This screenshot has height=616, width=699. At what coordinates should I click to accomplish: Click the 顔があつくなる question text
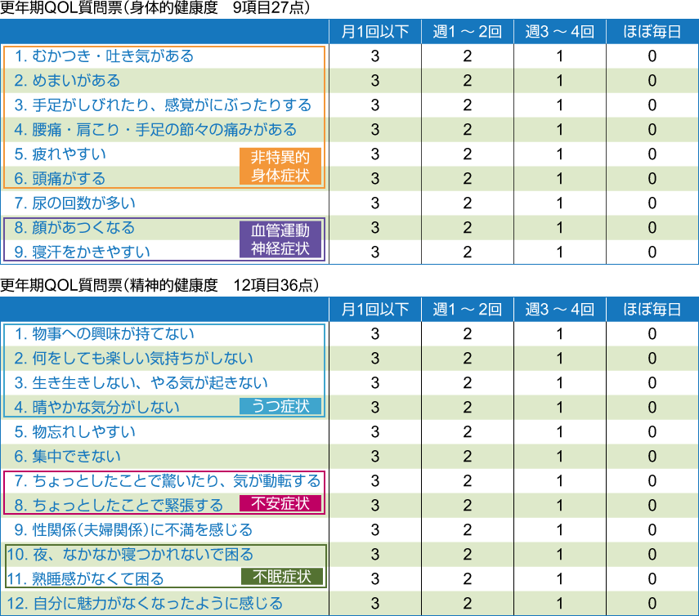tap(74, 228)
